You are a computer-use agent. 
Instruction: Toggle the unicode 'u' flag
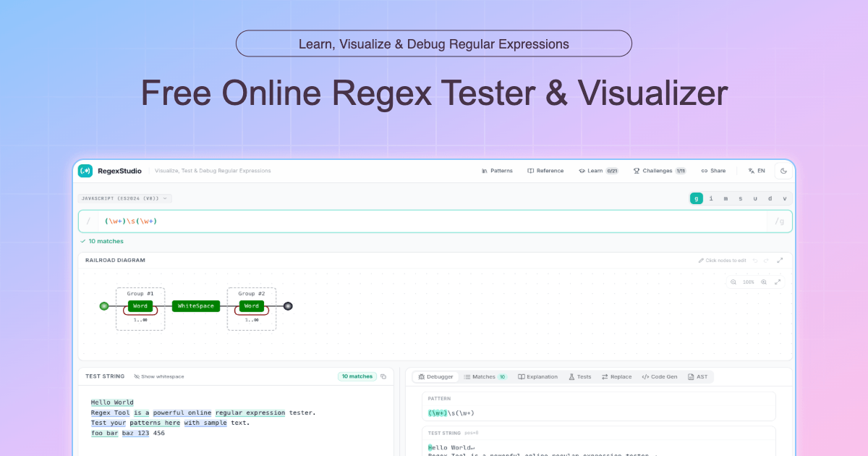click(x=755, y=198)
